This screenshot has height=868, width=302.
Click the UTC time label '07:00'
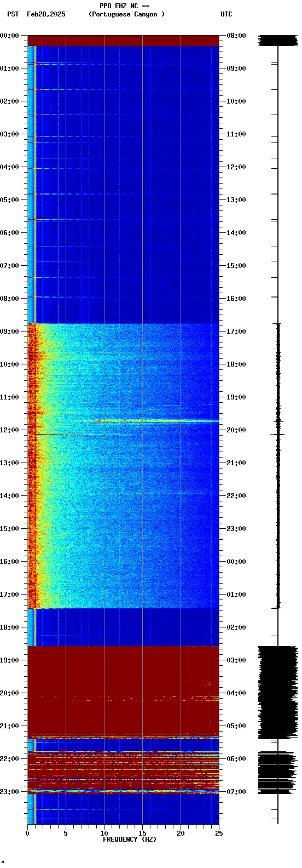[x=236, y=792]
